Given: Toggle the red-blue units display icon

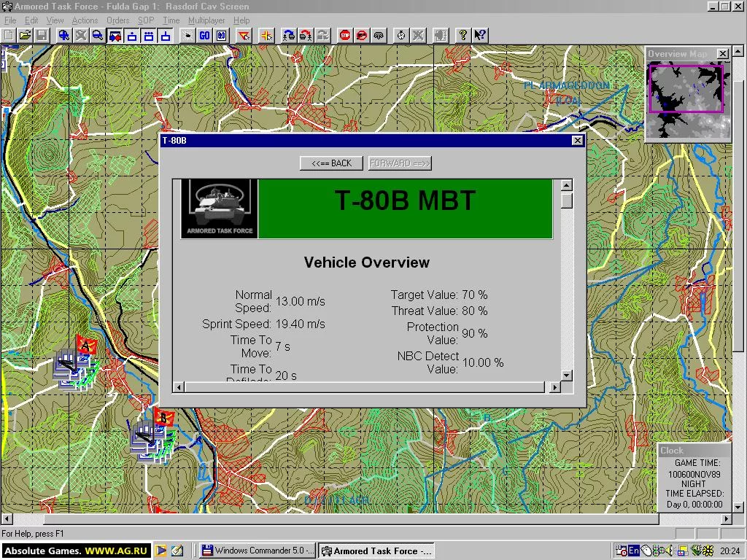Looking at the screenshot, I should click(115, 35).
